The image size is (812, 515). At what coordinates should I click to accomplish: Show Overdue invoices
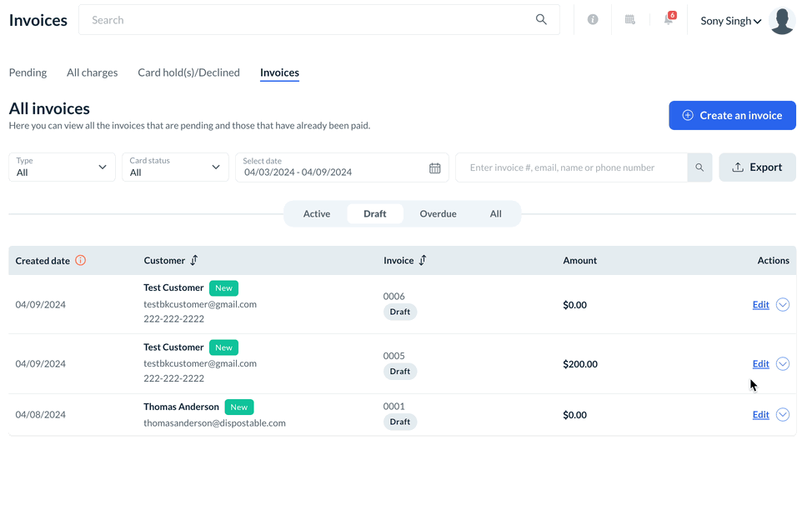[438, 214]
